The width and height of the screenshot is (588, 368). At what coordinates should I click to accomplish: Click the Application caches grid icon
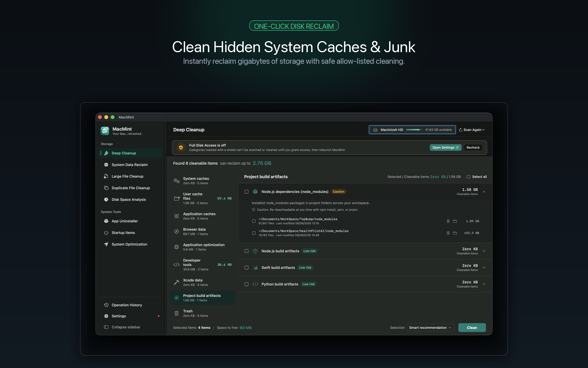click(x=177, y=216)
